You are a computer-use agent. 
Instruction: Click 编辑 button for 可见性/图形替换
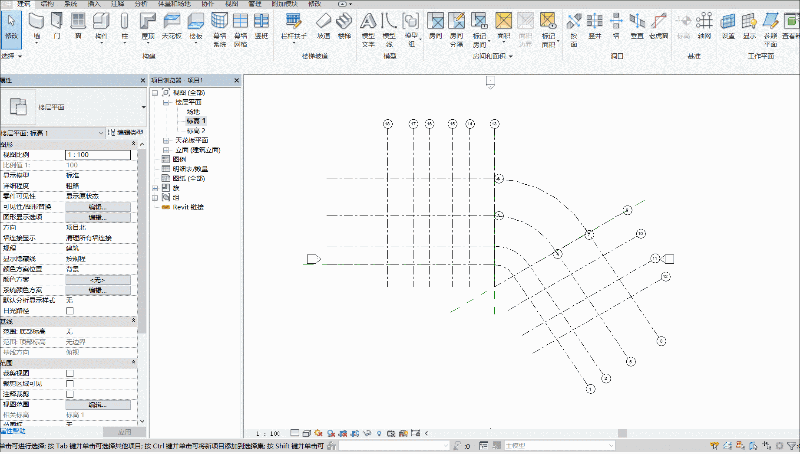coord(98,207)
